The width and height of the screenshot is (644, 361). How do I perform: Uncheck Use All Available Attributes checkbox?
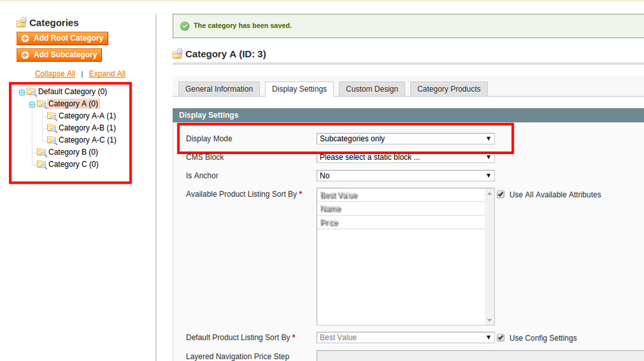tap(501, 194)
